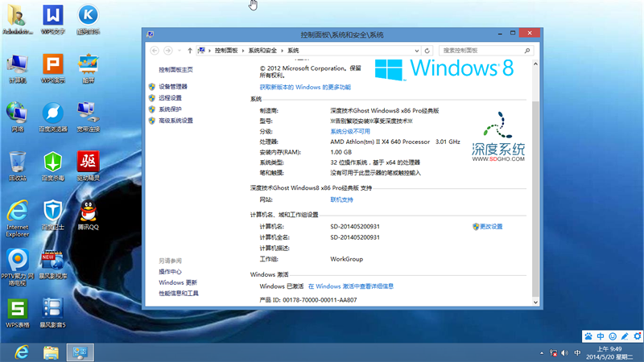This screenshot has height=362, width=644.
Task: Open File Explorer from taskbar
Action: coord(51,352)
